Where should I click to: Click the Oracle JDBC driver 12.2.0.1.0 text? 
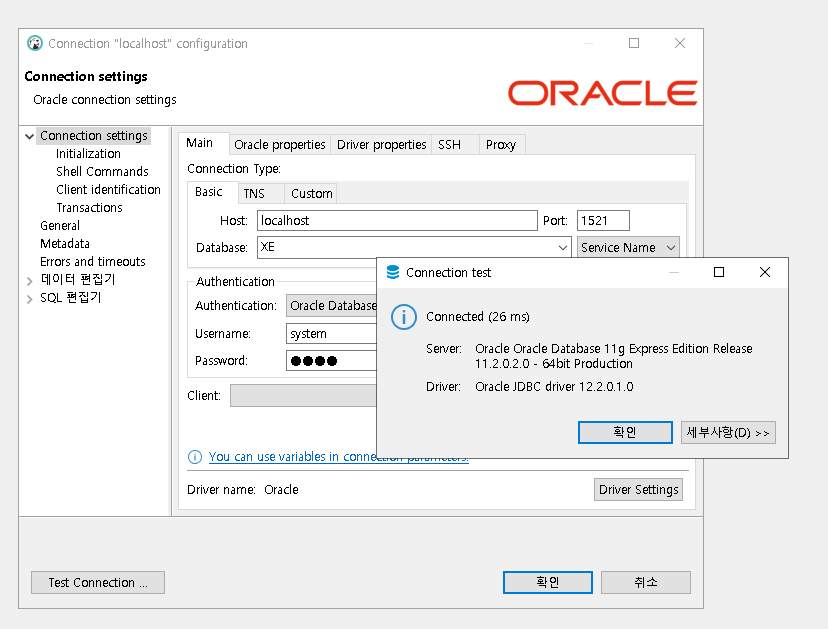click(x=554, y=387)
